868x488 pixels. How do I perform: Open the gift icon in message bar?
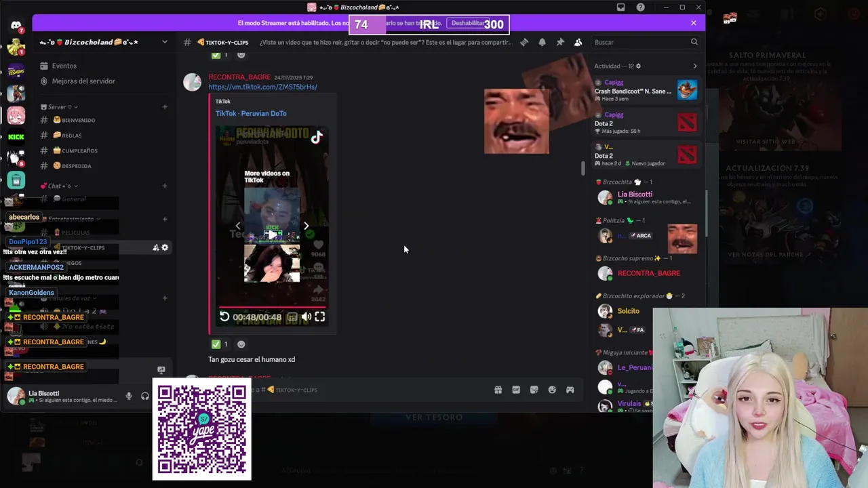click(x=498, y=390)
